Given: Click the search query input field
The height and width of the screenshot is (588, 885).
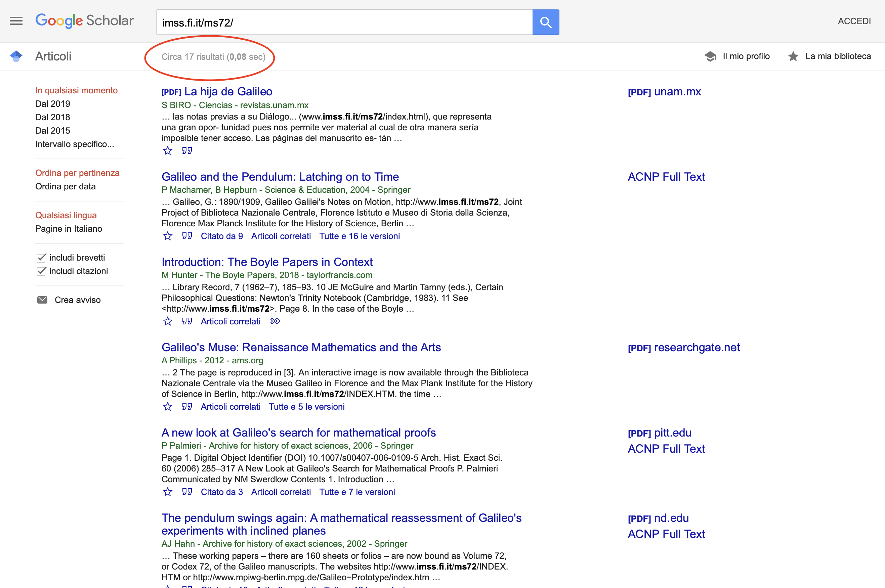Looking at the screenshot, I should pyautogui.click(x=344, y=22).
